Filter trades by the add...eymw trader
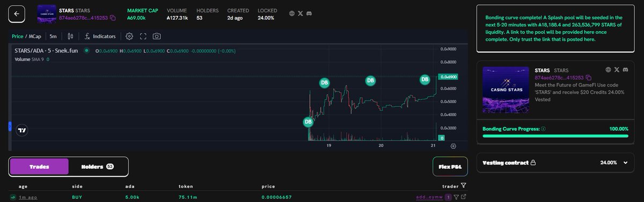 coord(456,198)
